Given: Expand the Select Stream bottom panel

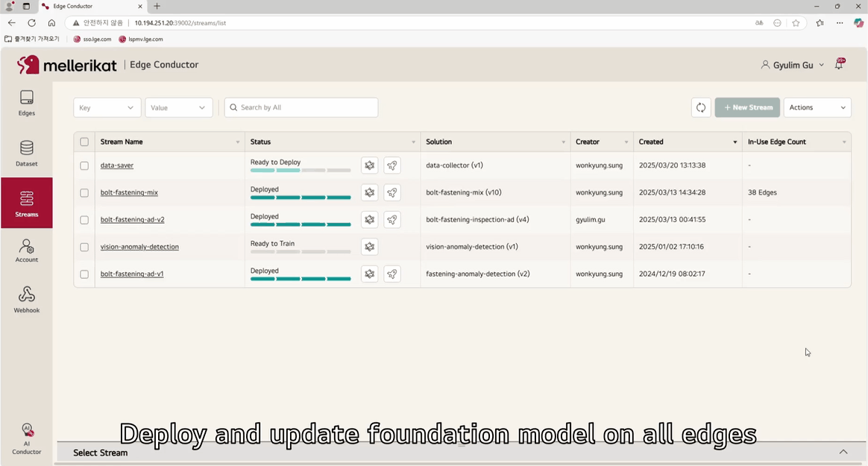Looking at the screenshot, I should tap(843, 452).
